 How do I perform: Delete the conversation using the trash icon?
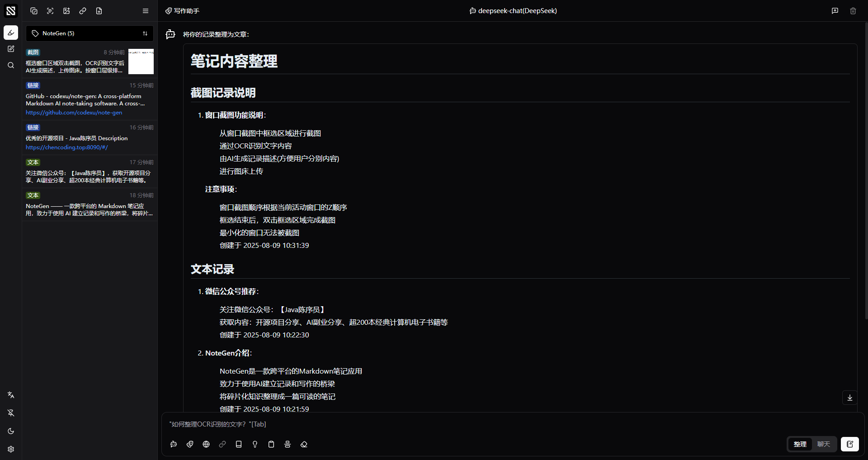pos(853,11)
